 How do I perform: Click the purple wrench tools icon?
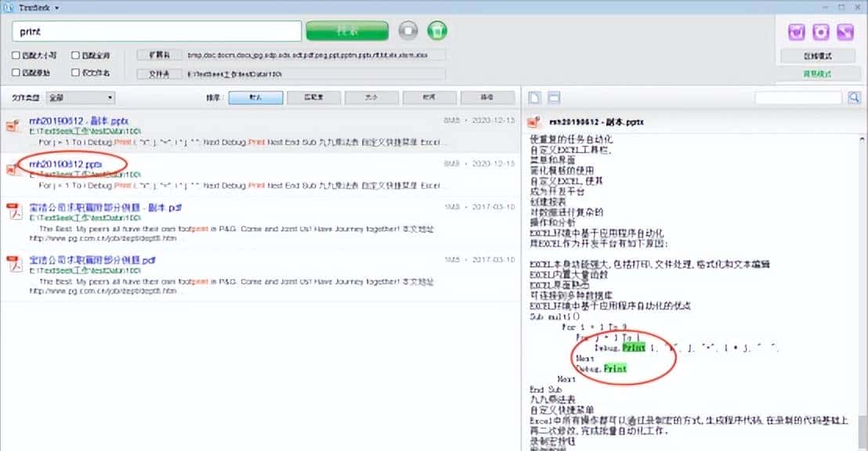[x=844, y=32]
